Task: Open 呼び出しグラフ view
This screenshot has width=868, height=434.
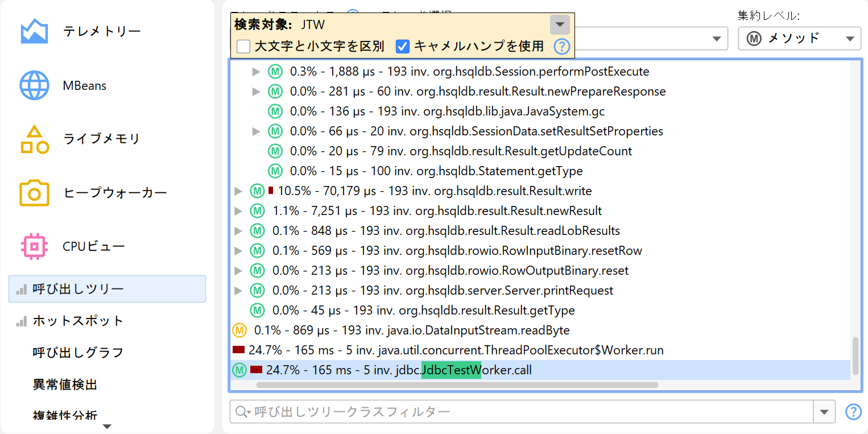Action: [78, 353]
